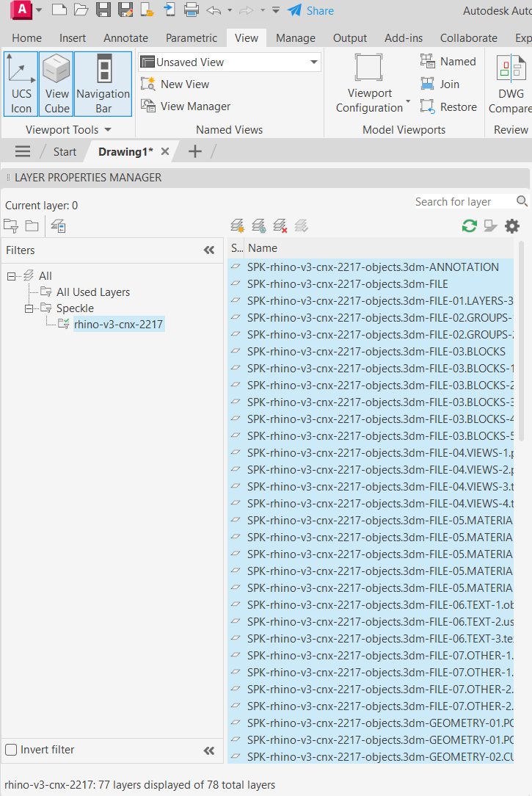Open layer manager Settings gear
Viewport: 532px width, 796px height.
point(512,226)
